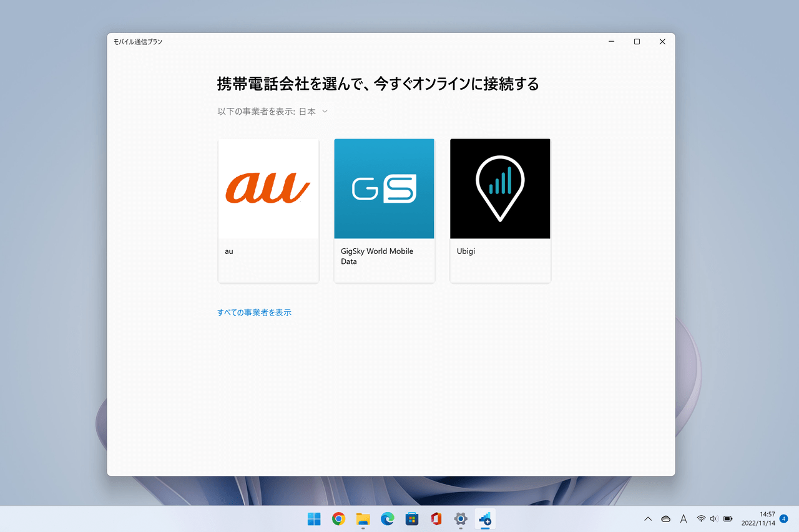Expand the 日本 country dropdown
The image size is (799, 532).
click(x=313, y=112)
